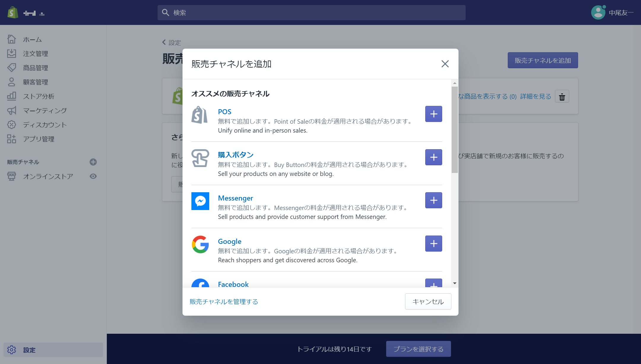
Task: Click the オンラインストア storefront icon
Action: click(x=12, y=176)
